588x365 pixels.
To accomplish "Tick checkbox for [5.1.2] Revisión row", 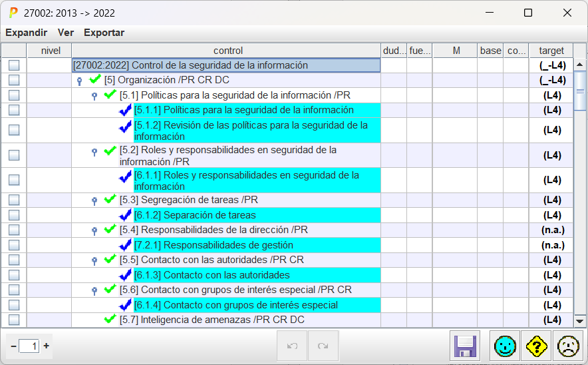I will point(14,130).
